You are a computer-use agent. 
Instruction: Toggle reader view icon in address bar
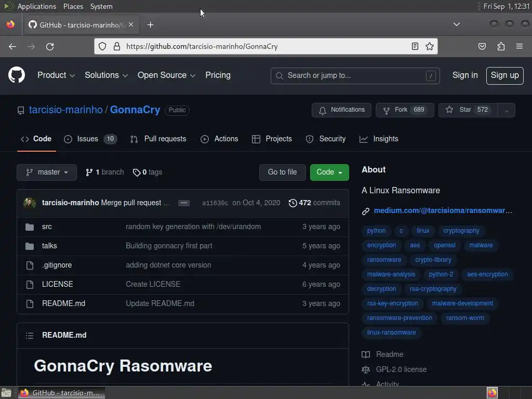point(415,46)
